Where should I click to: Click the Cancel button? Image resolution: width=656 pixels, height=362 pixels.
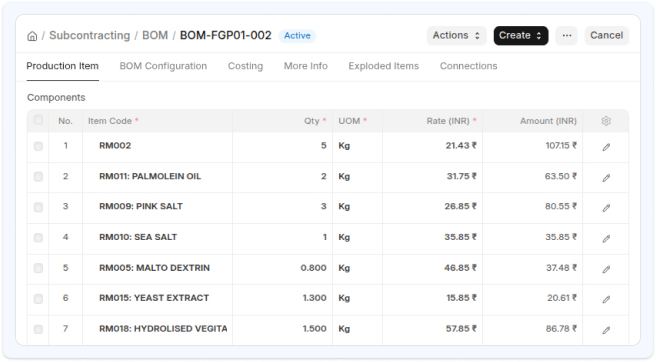[x=607, y=36]
